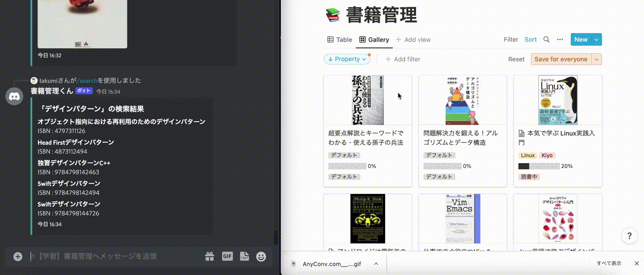The width and height of the screenshot is (644, 275).
Task: Open the Discord emoji picker
Action: coord(261,257)
